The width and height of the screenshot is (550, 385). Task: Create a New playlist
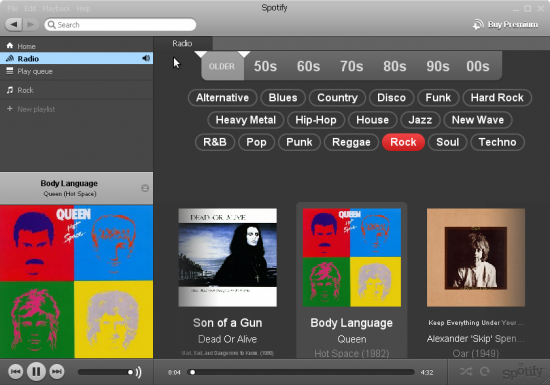(x=76, y=109)
